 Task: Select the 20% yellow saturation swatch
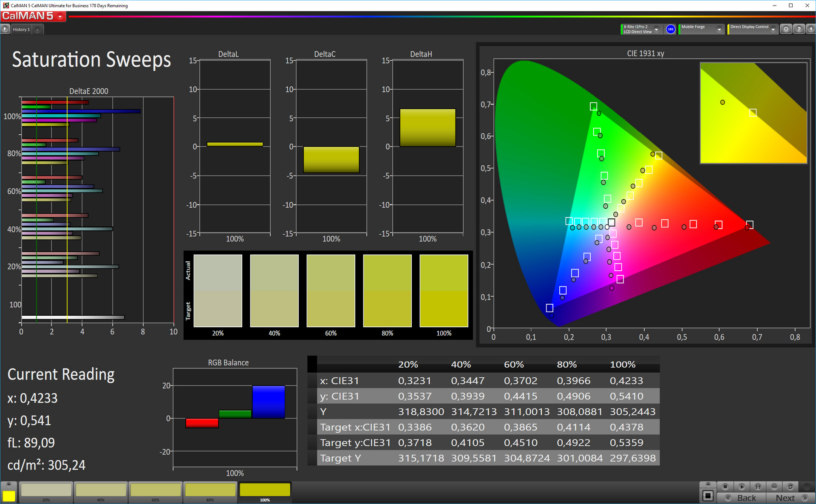tap(46, 490)
